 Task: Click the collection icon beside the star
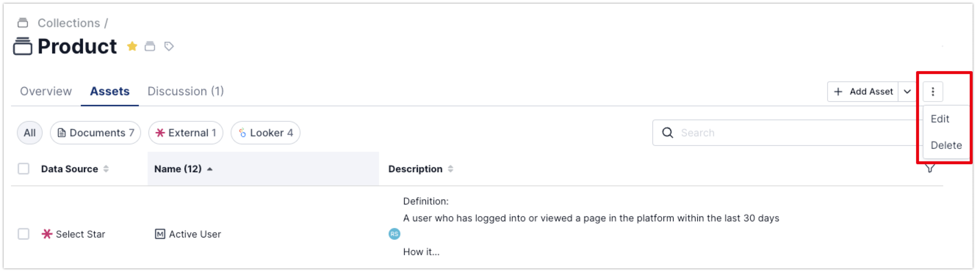pyautogui.click(x=150, y=46)
